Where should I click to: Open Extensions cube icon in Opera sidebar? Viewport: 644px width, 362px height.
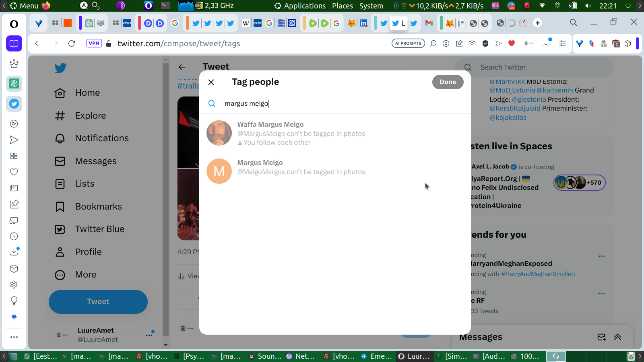14,269
